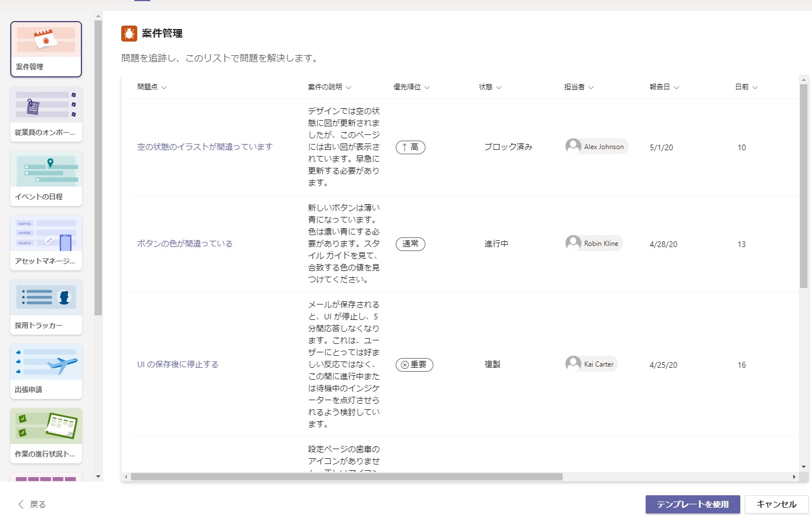The height and width of the screenshot is (522, 812).
Task: Click the 通常 priority pill
Action: [411, 244]
